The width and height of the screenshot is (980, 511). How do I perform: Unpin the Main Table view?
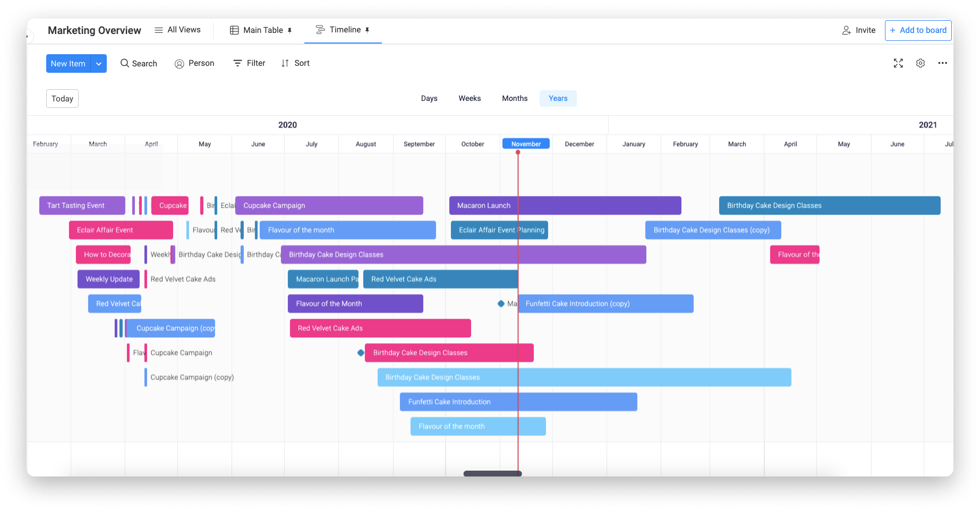[291, 30]
